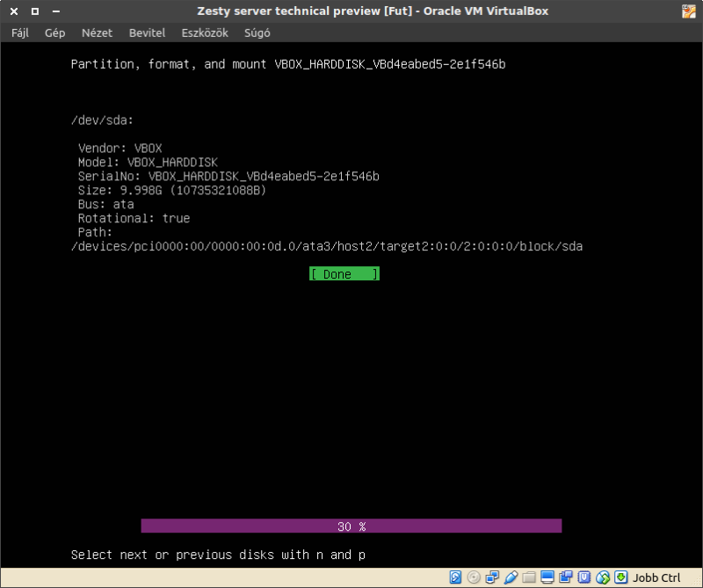Click the mouse integration status icon

point(603,577)
